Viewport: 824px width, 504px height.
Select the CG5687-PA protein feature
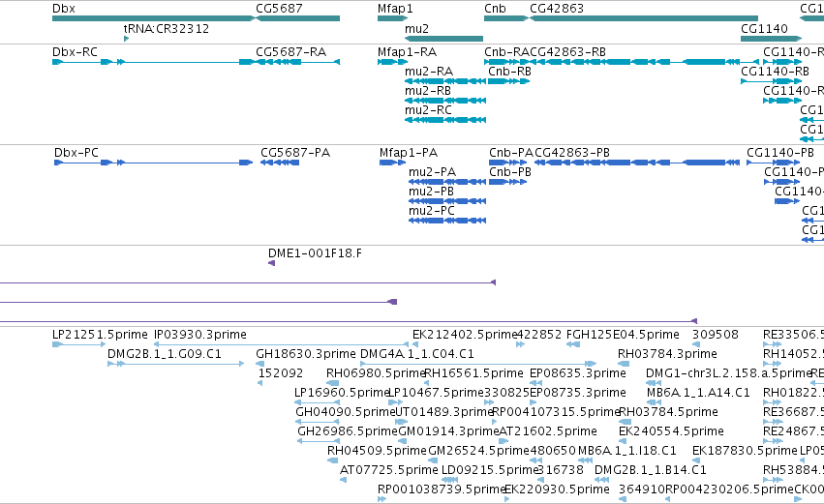pyautogui.click(x=280, y=163)
